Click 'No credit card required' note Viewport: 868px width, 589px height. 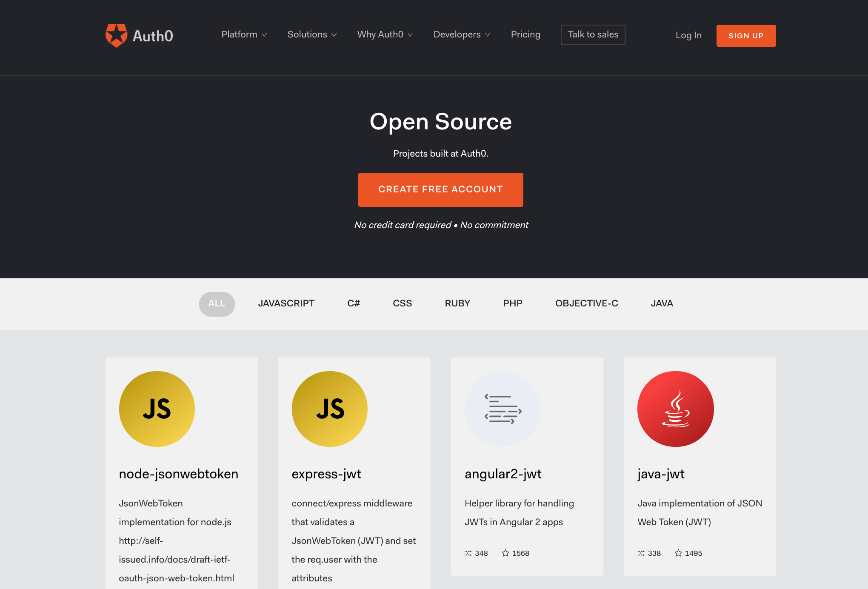[x=403, y=225]
